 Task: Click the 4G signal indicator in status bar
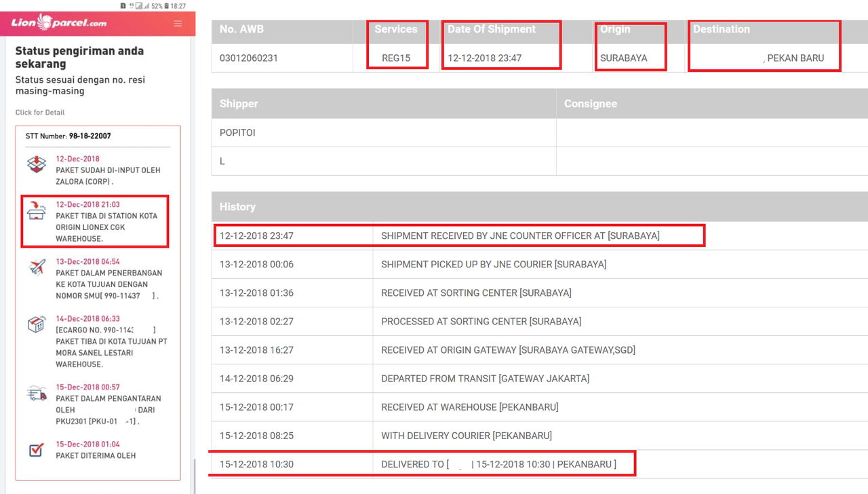pyautogui.click(x=130, y=5)
